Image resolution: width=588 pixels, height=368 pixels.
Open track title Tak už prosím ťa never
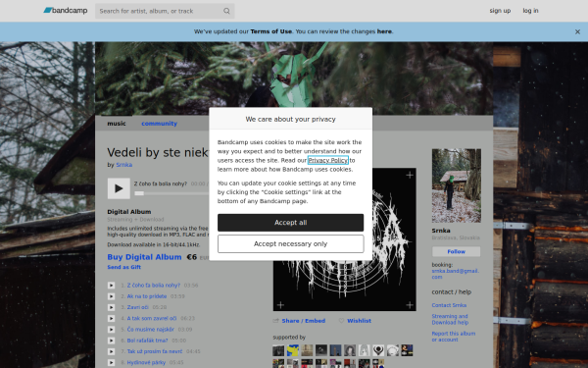tap(155, 351)
